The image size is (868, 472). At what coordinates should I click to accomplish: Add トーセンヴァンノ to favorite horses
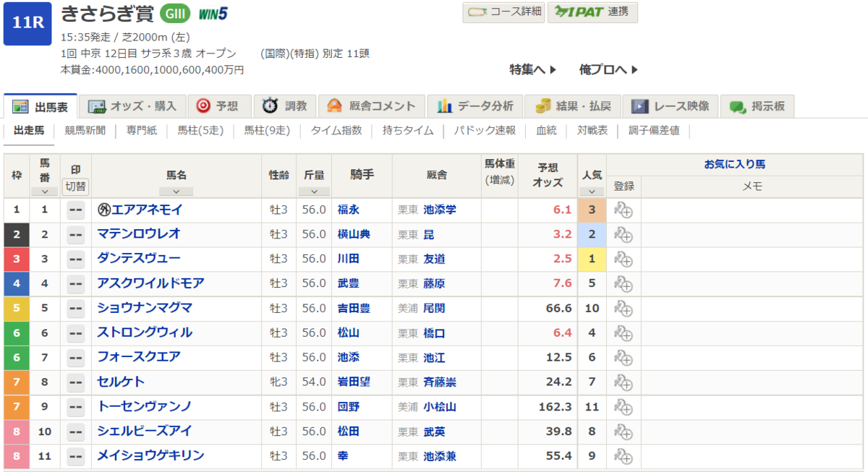624,407
